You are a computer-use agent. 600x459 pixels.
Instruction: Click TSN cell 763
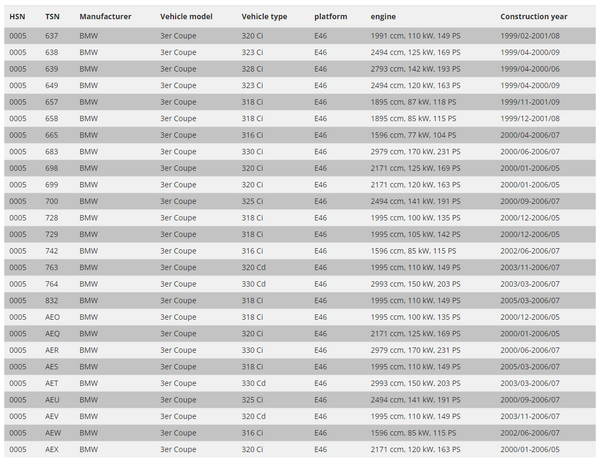click(52, 267)
